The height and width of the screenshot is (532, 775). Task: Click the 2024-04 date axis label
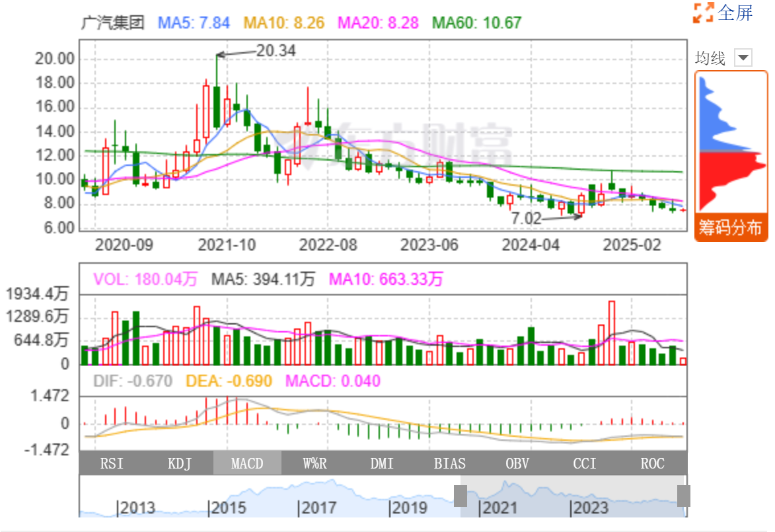(x=531, y=245)
